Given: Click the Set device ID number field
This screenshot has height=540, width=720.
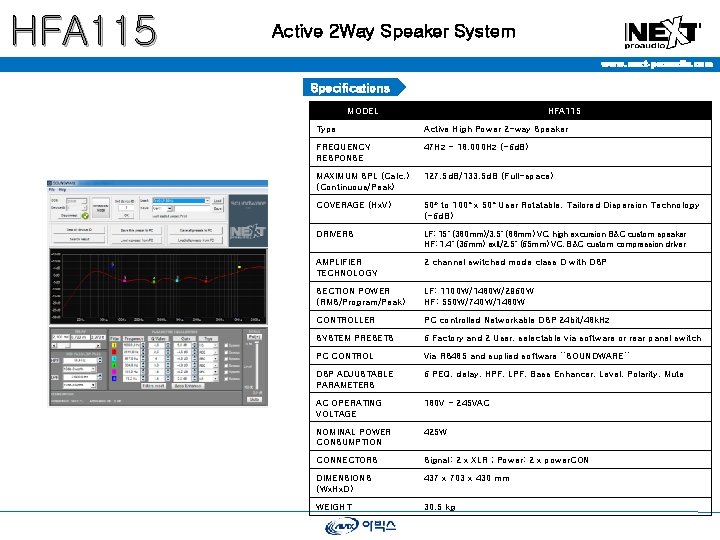Looking at the screenshot, I should point(126,208).
